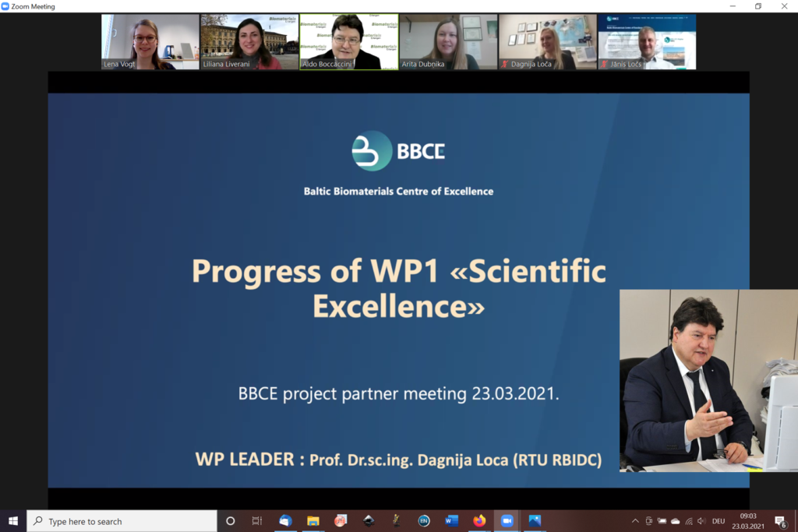
Task: Open the volume speaker tray icon
Action: click(702, 521)
